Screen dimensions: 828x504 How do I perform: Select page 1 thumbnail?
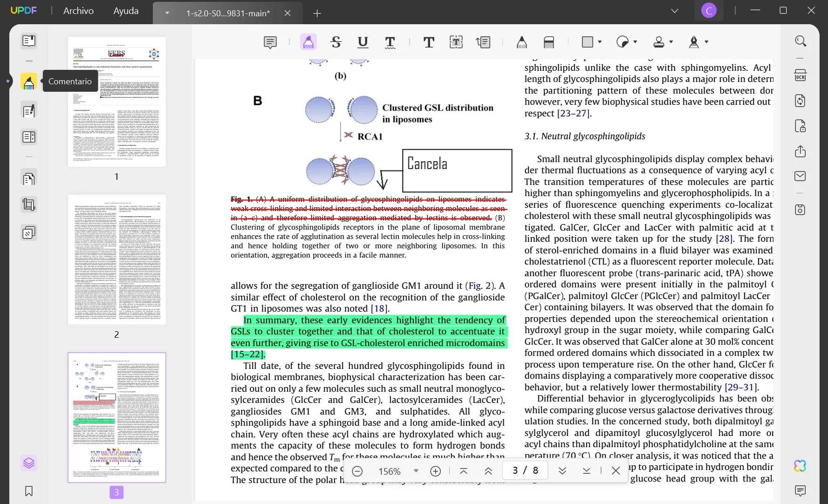point(117,102)
